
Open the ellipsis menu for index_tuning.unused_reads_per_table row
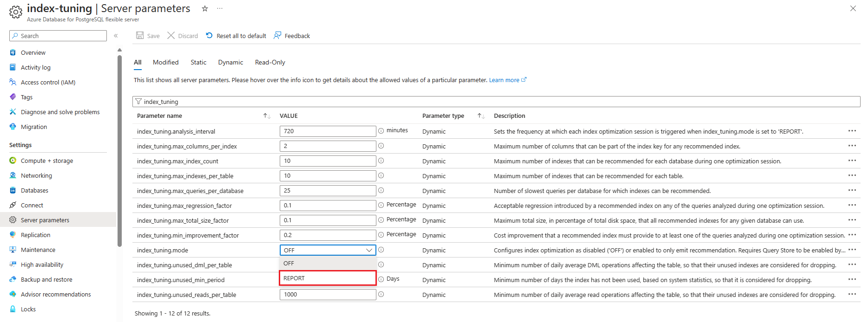[x=852, y=294]
